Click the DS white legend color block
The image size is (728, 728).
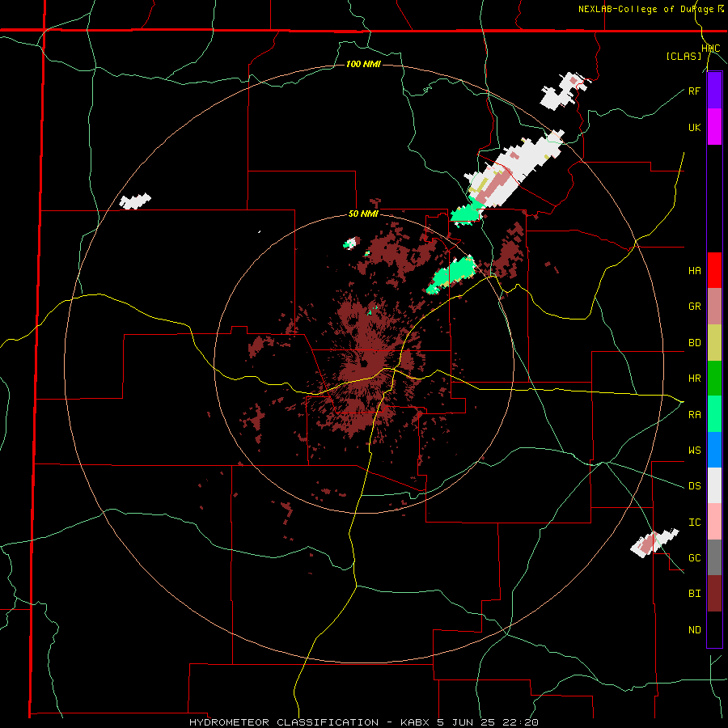click(714, 485)
